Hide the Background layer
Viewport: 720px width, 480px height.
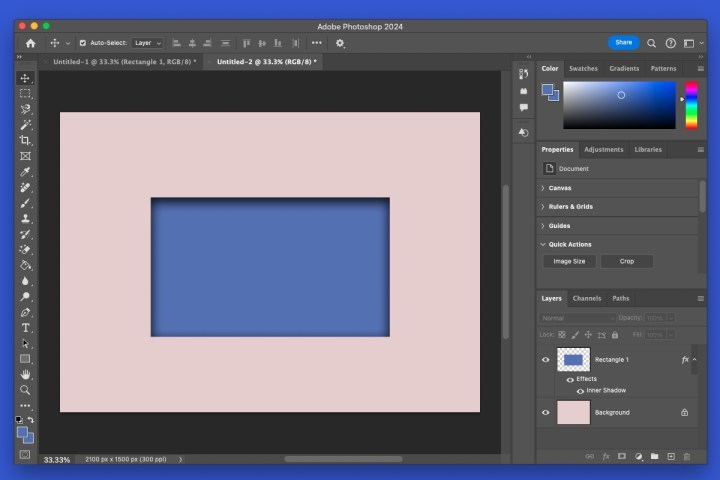[x=546, y=412]
